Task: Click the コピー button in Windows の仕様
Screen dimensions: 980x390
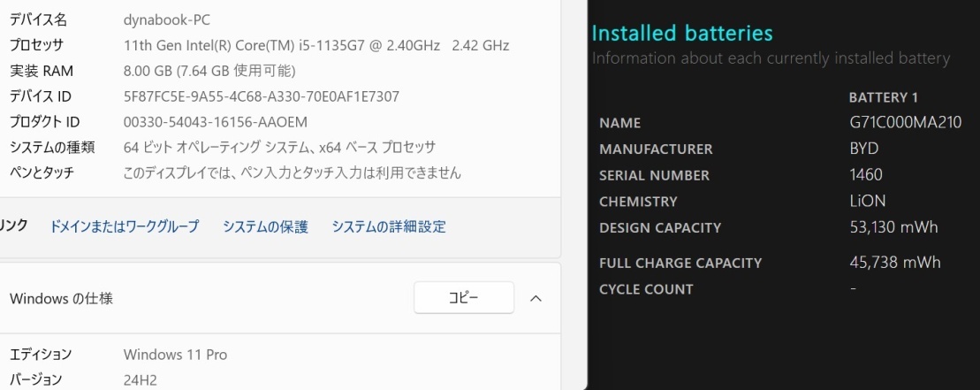Action: [x=464, y=297]
